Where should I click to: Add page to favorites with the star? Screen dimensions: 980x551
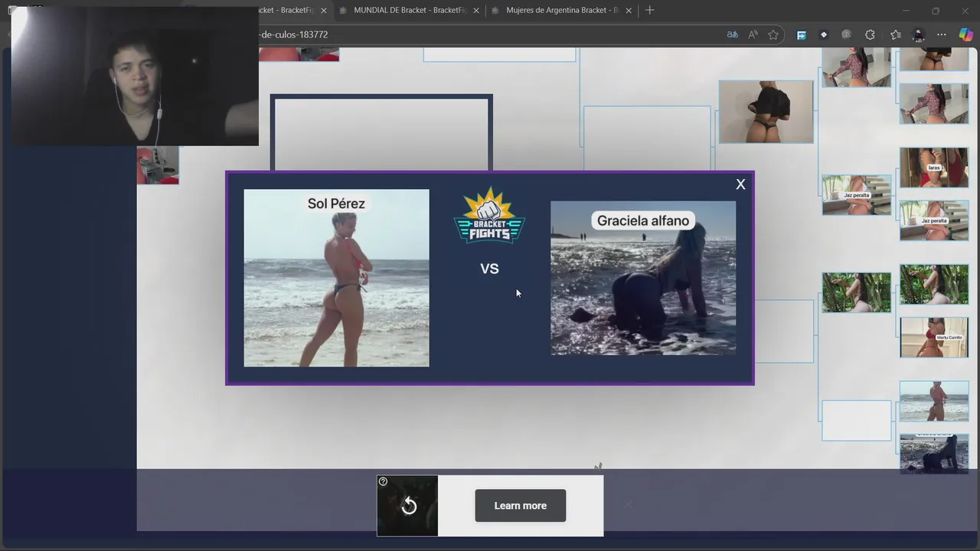tap(773, 34)
